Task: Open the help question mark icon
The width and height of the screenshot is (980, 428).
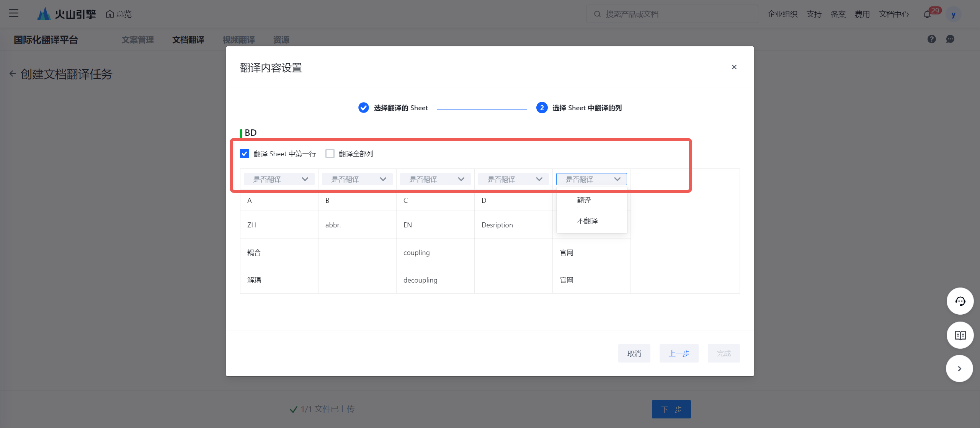Action: click(x=931, y=39)
